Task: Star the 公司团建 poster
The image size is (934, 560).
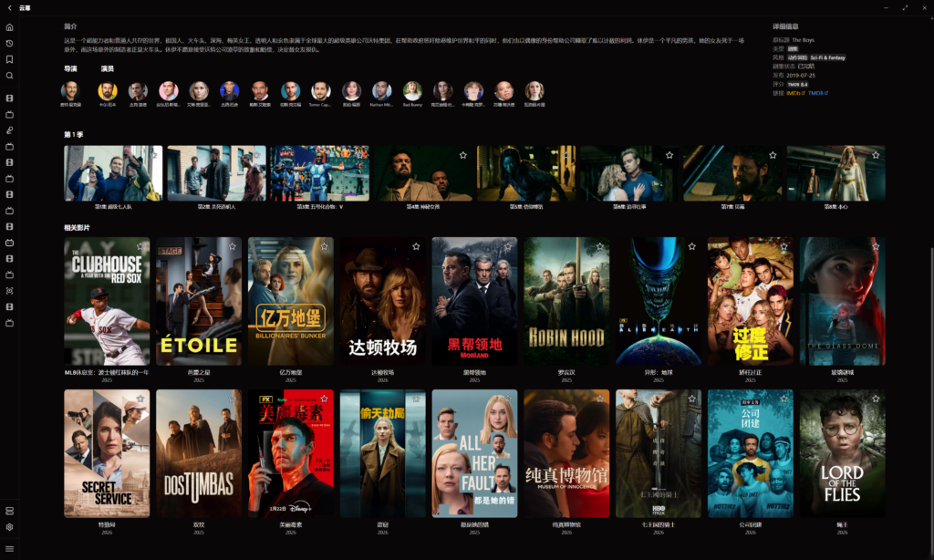Action: (784, 399)
